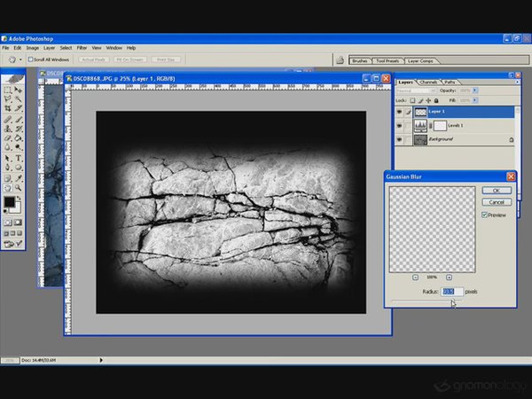The width and height of the screenshot is (532, 399).
Task: Click Cancel in Gaussian Blur dialog
Action: point(497,202)
